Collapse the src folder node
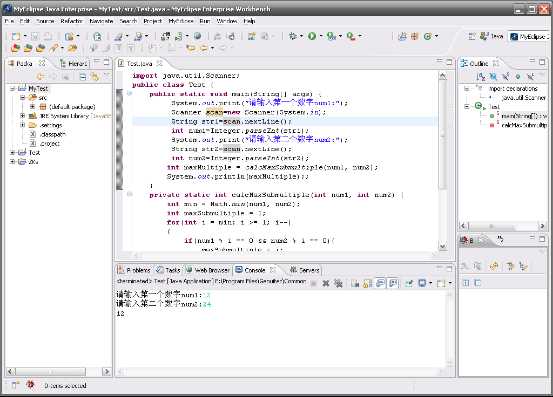This screenshot has width=553, height=397. point(23,98)
